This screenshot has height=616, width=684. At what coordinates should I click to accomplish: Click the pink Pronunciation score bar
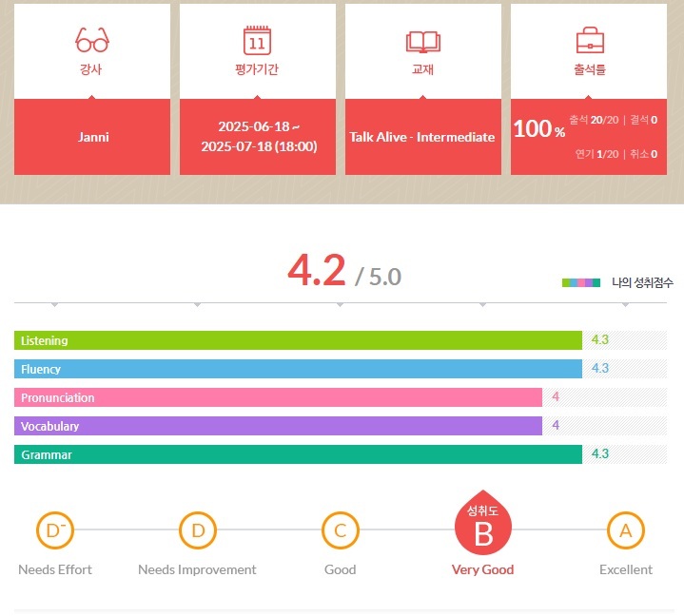point(278,397)
